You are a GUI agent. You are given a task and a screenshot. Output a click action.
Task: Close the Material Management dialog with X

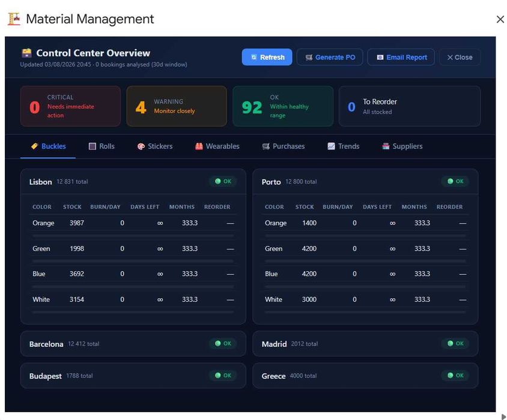point(500,19)
